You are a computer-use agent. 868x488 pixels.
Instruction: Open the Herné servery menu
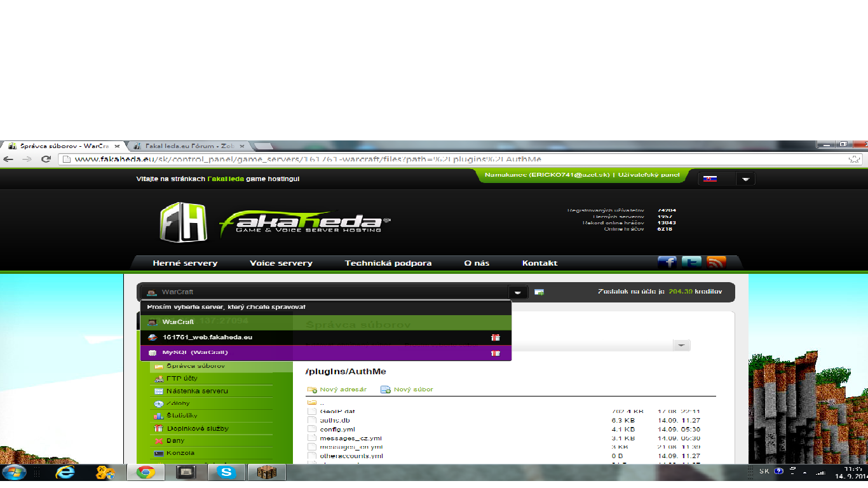tap(185, 263)
